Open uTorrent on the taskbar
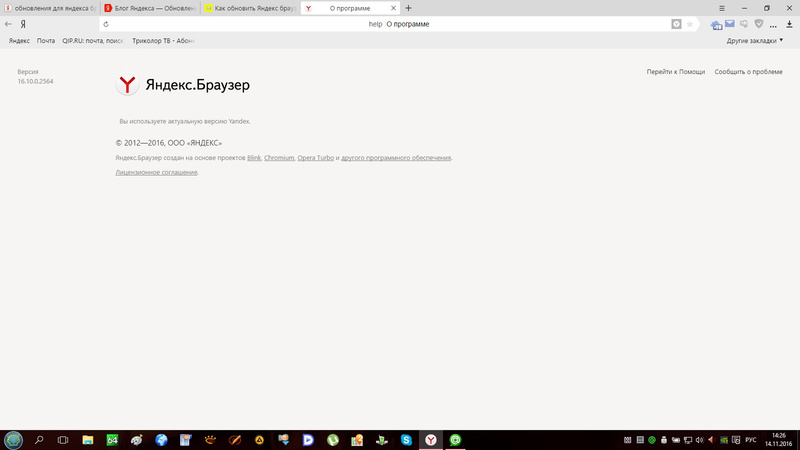The width and height of the screenshot is (800, 450). tap(333, 440)
